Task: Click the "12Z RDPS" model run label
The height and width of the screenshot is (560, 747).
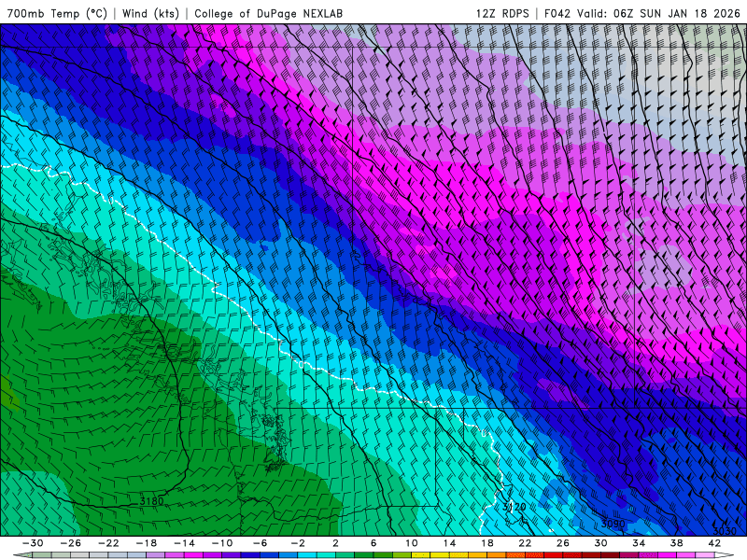Action: (x=502, y=13)
